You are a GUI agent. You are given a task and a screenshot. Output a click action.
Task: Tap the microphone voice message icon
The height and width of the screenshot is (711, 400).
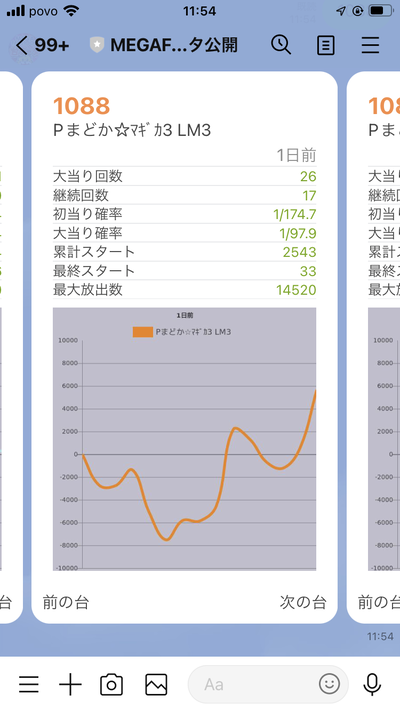(x=372, y=684)
